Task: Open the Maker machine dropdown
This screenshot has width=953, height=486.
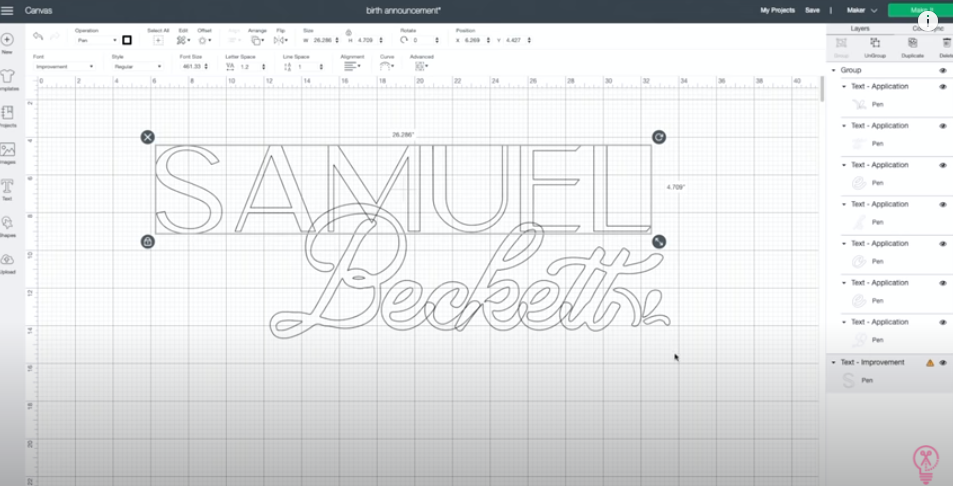Action: tap(862, 10)
